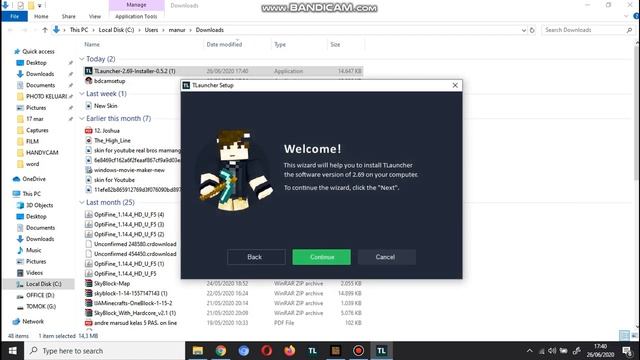The image size is (640, 360).
Task: Click the Up arrow in Explorer navigation
Action: (45, 30)
